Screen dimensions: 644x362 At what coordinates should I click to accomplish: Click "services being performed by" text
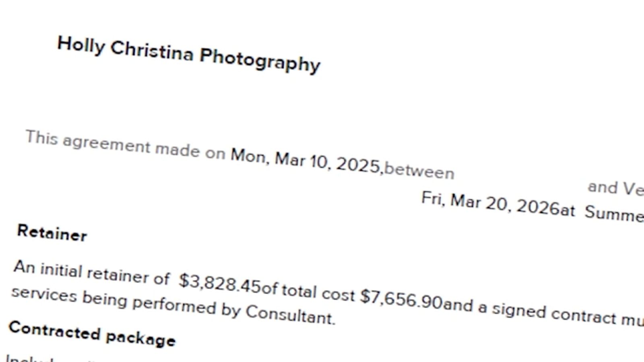point(126,301)
